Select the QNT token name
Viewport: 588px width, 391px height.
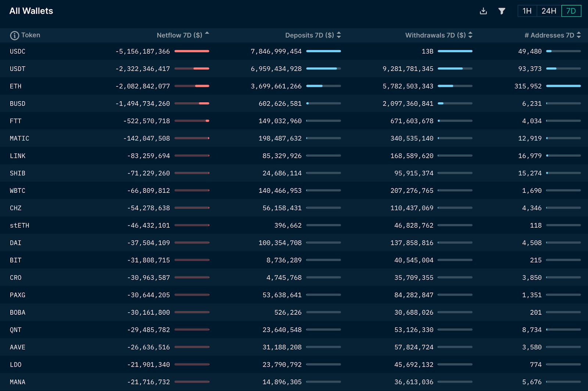[16, 330]
